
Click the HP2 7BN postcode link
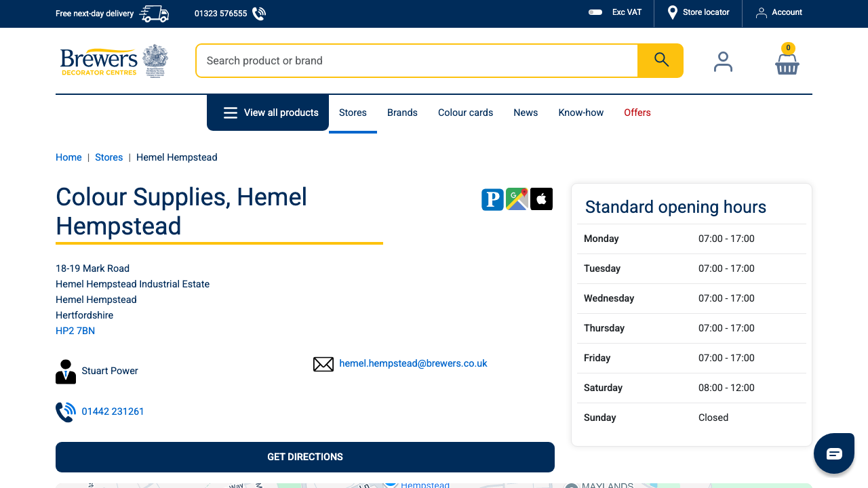(x=75, y=331)
